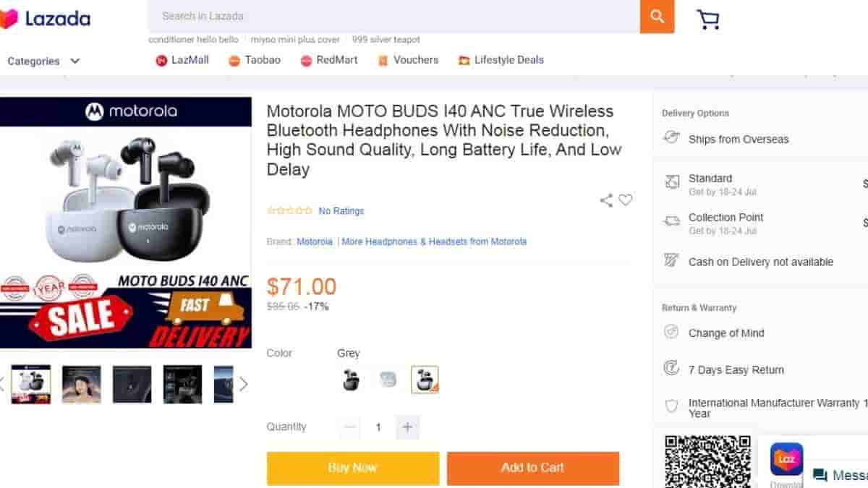Screen dimensions: 868x488
Task: Click the orange search magnifier button
Action: tap(657, 17)
